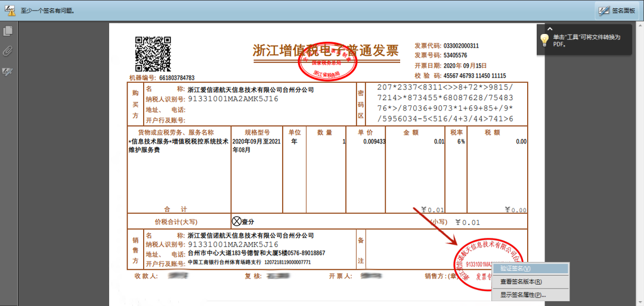Click the 壹分 amount in words
644x306 pixels.
pos(248,222)
